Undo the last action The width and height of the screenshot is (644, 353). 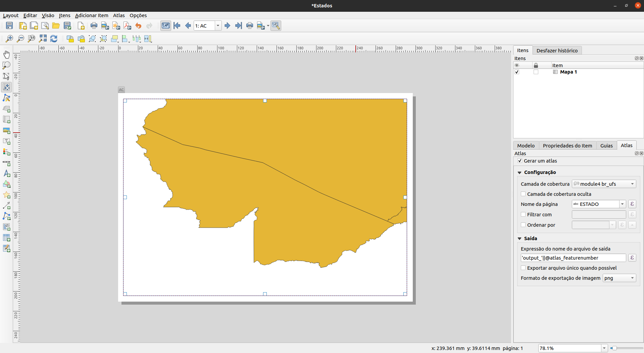coord(138,26)
